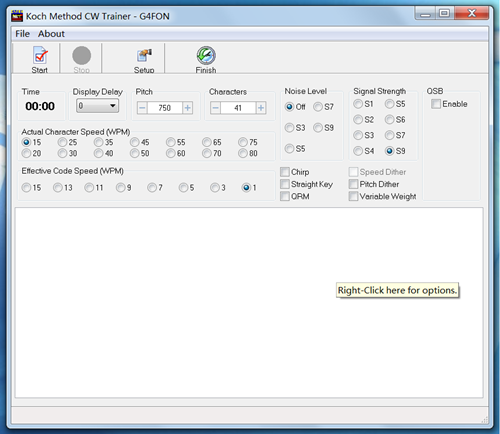This screenshot has height=434, width=500.
Task: Select 80 WPM actual character speed
Action: tap(243, 153)
